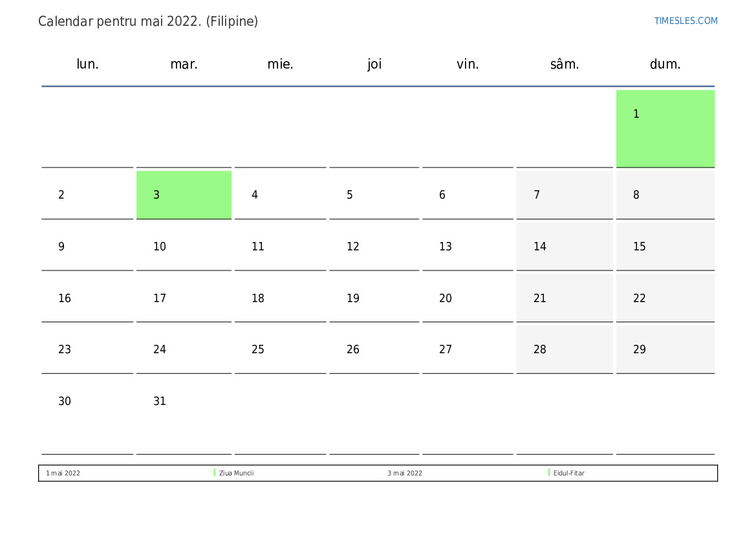Click on date 12 in calendar
Screen dimensions: 756x535
(x=353, y=246)
